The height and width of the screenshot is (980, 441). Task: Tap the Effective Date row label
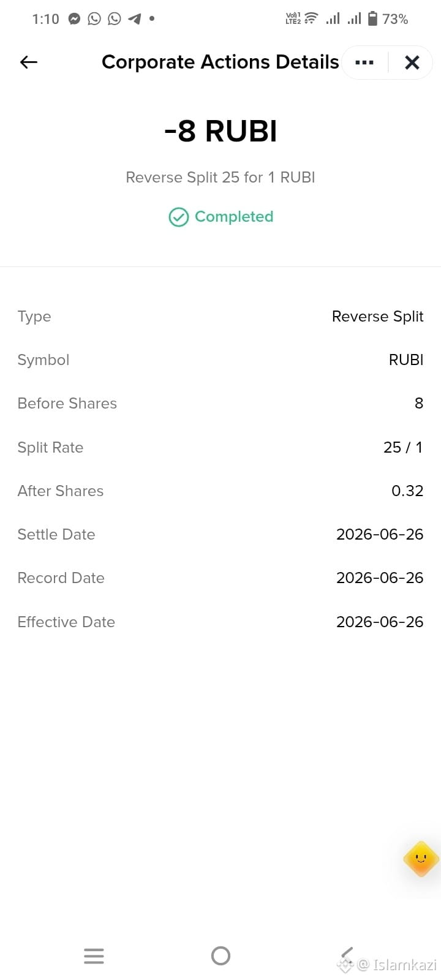coord(66,622)
